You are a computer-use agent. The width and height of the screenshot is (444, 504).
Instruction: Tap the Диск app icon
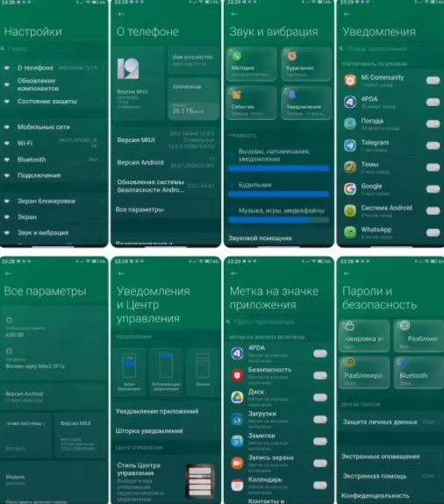[237, 397]
